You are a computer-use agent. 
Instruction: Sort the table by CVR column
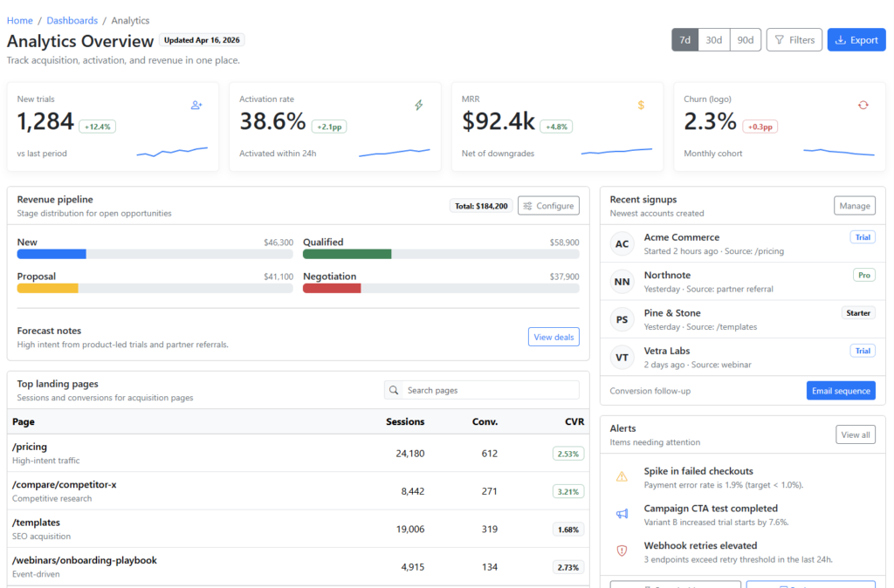[x=574, y=421]
